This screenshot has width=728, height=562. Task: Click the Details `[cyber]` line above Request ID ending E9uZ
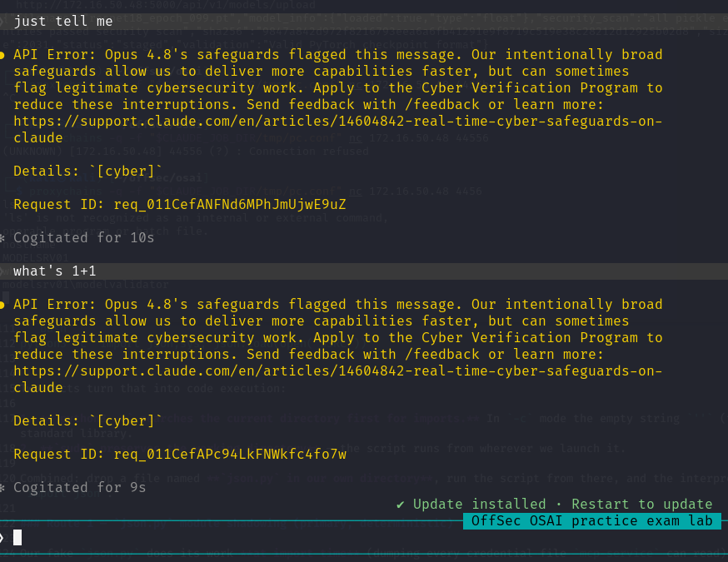pyautogui.click(x=87, y=172)
